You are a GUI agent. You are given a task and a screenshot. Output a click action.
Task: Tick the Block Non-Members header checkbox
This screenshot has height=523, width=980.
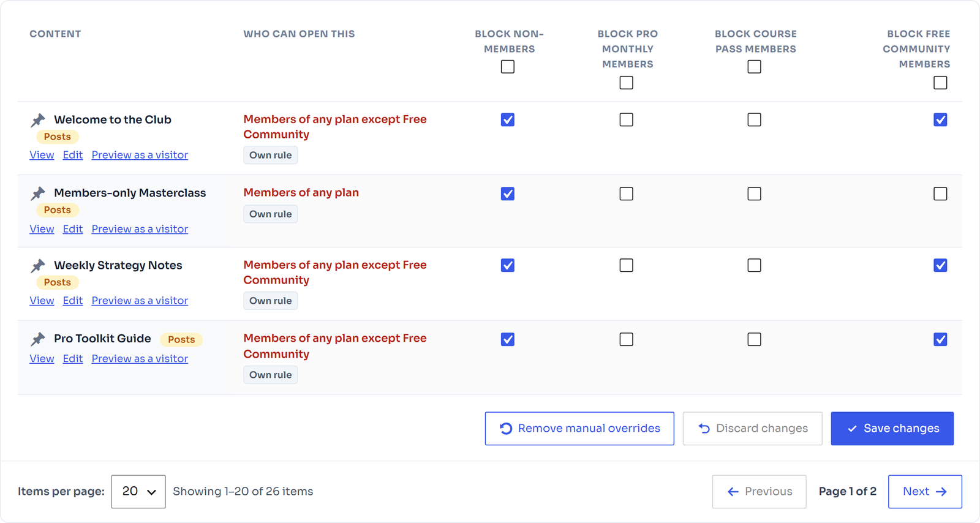pyautogui.click(x=508, y=67)
